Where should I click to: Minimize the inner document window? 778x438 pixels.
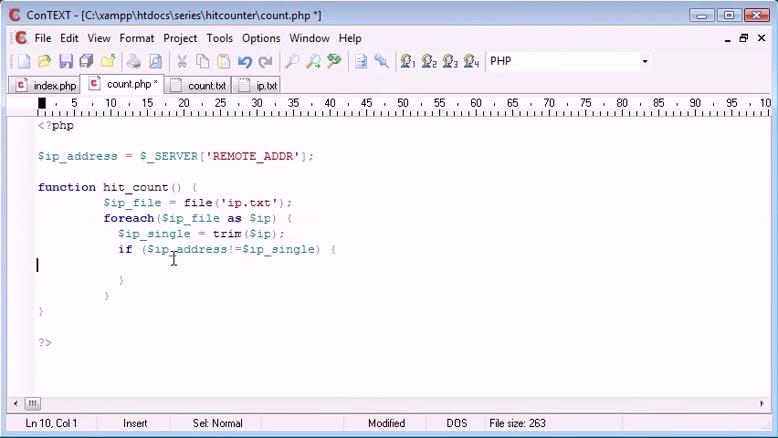click(x=727, y=39)
